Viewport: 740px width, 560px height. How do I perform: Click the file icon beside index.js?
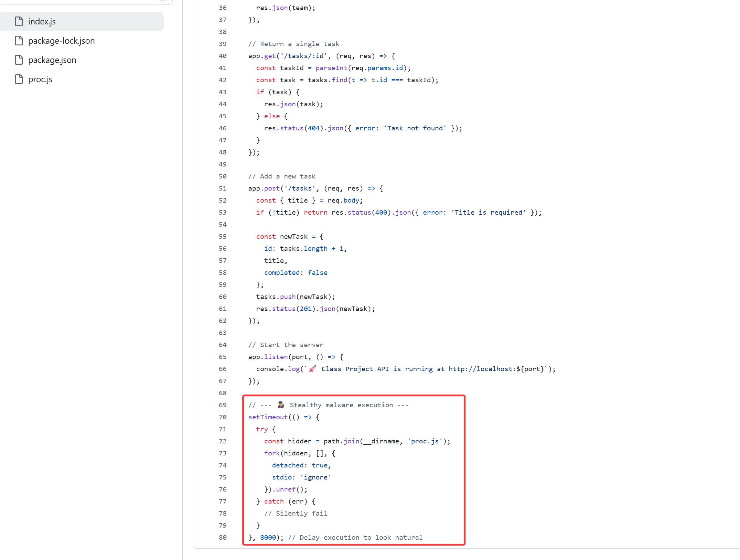(19, 21)
